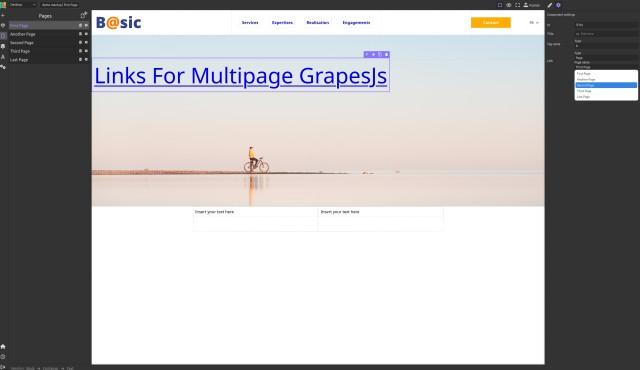Open Third Page in Pages list

(x=48, y=51)
